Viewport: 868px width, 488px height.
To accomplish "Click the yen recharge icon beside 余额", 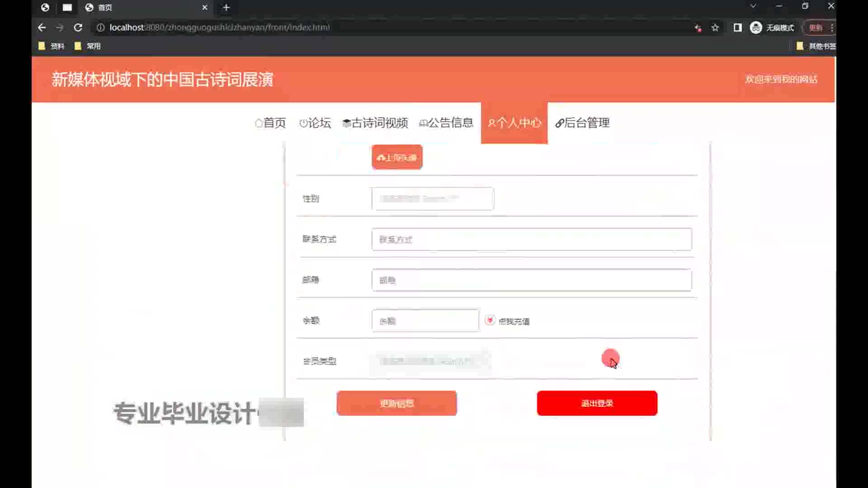I will click(490, 320).
